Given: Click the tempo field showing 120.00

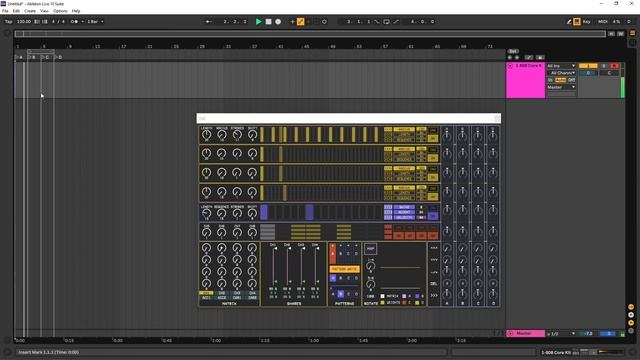Looking at the screenshot, I should pos(24,22).
